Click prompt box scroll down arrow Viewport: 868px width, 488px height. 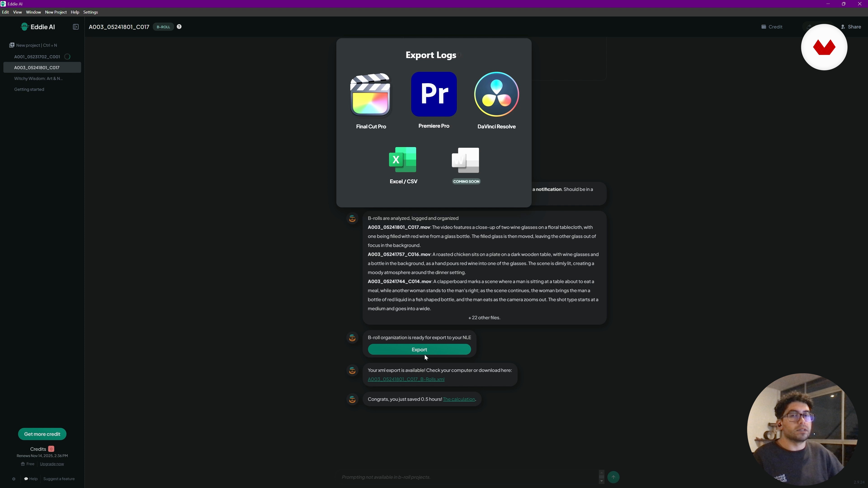pyautogui.click(x=601, y=481)
